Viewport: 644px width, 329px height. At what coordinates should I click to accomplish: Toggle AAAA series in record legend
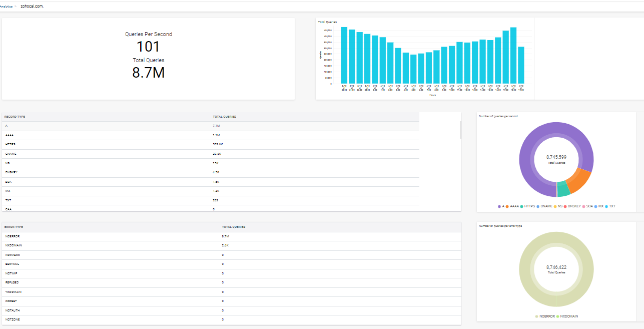click(x=507, y=206)
